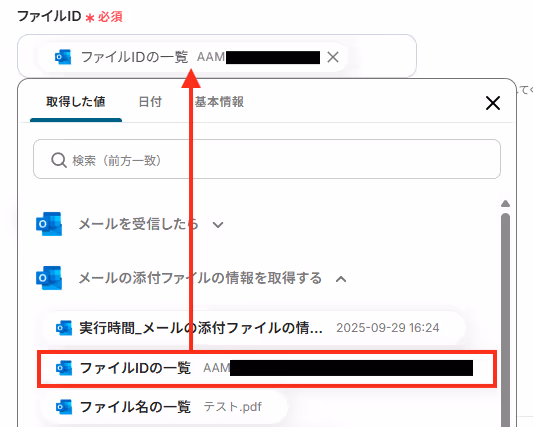The width and height of the screenshot is (533, 427).
Task: Click Outlook icon in the ファイル名の一覧 row
Action: [64, 407]
